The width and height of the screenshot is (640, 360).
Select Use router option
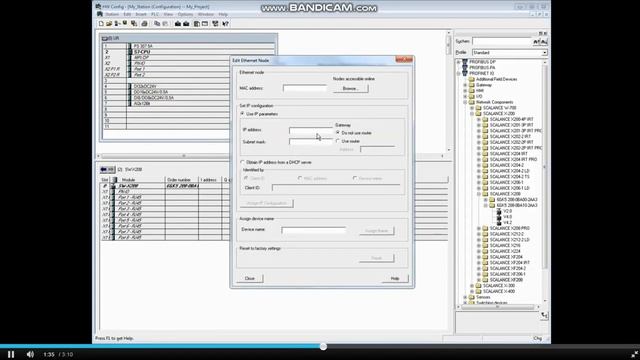[x=338, y=141]
